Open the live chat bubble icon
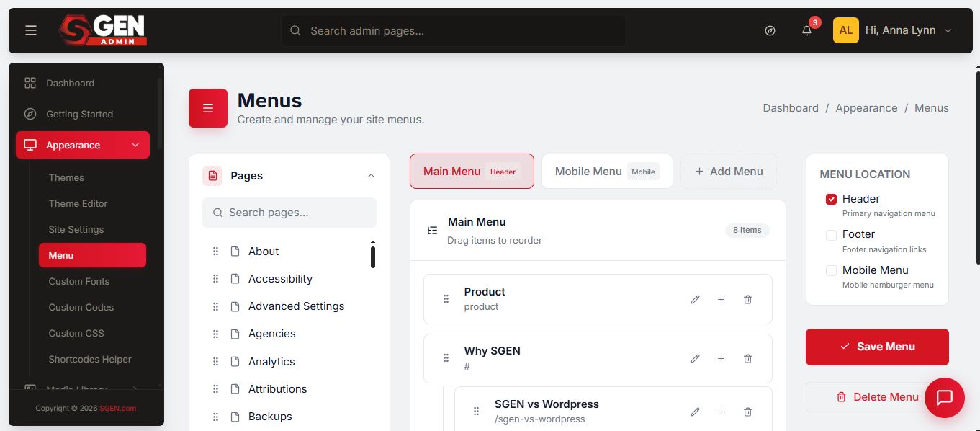The image size is (980, 431). click(x=944, y=398)
